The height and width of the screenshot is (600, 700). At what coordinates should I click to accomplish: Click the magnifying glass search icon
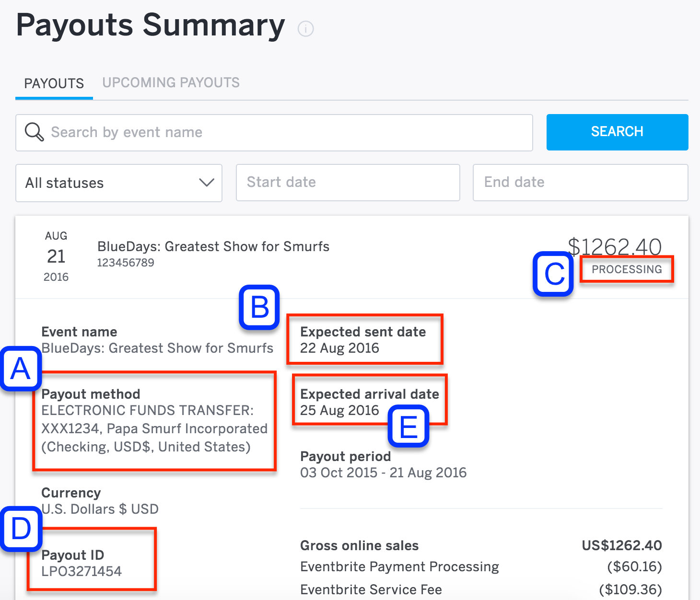pyautogui.click(x=34, y=132)
